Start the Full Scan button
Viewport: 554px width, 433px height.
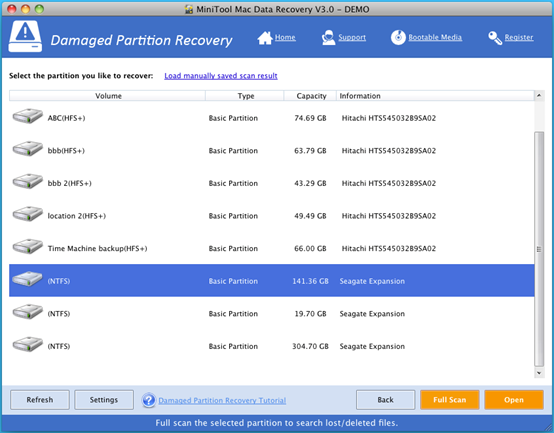(x=450, y=400)
